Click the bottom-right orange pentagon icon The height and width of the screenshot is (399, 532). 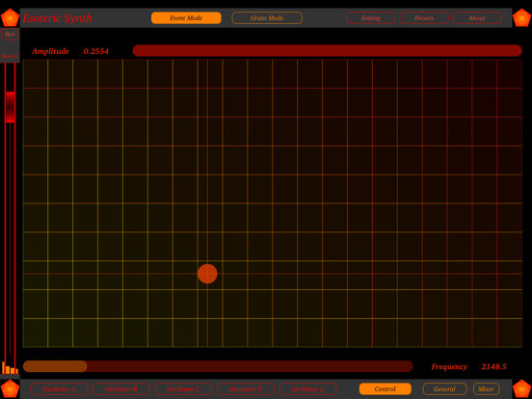pos(521,388)
